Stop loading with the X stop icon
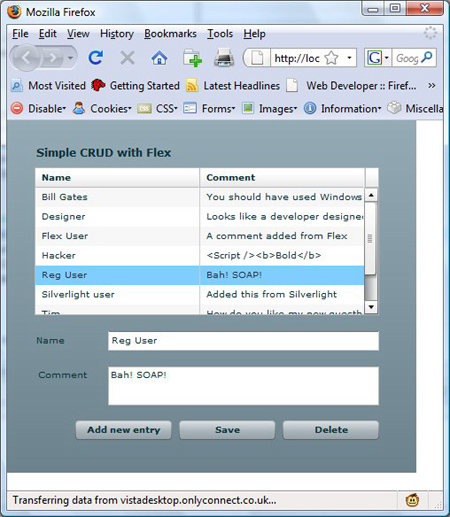 (127, 58)
